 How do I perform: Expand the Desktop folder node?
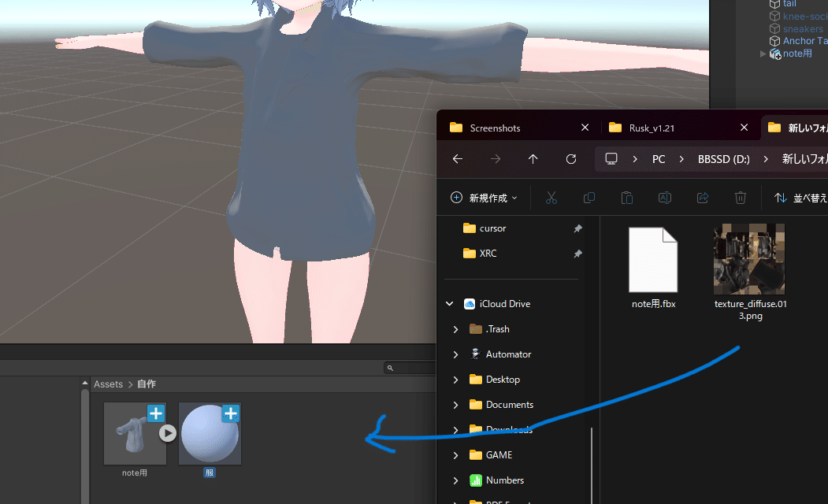coord(455,380)
